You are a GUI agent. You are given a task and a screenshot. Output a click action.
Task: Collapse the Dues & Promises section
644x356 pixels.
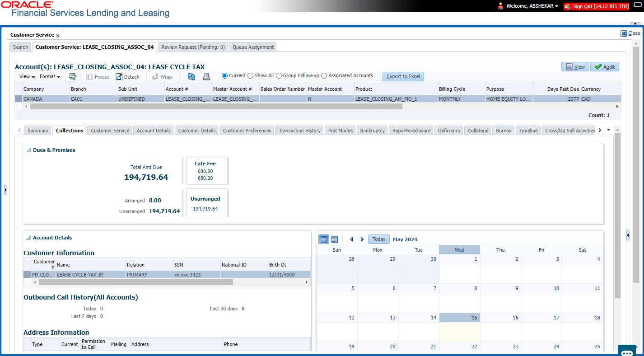[x=28, y=150]
